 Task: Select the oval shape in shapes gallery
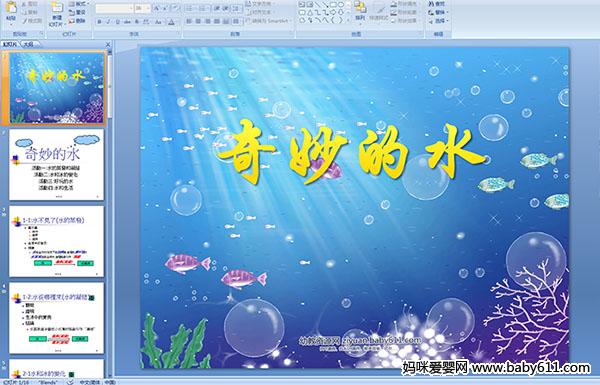tap(342, 5)
